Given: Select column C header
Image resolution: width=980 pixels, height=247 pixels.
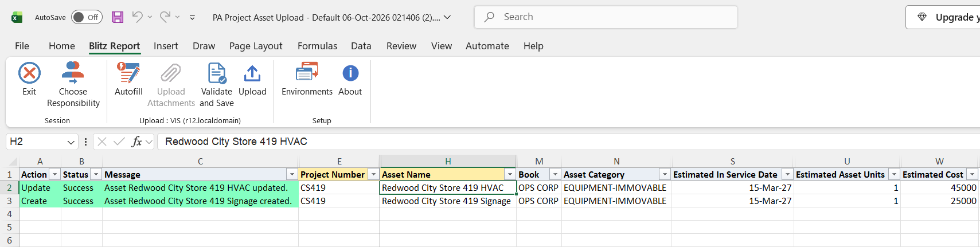Looking at the screenshot, I should (x=200, y=162).
